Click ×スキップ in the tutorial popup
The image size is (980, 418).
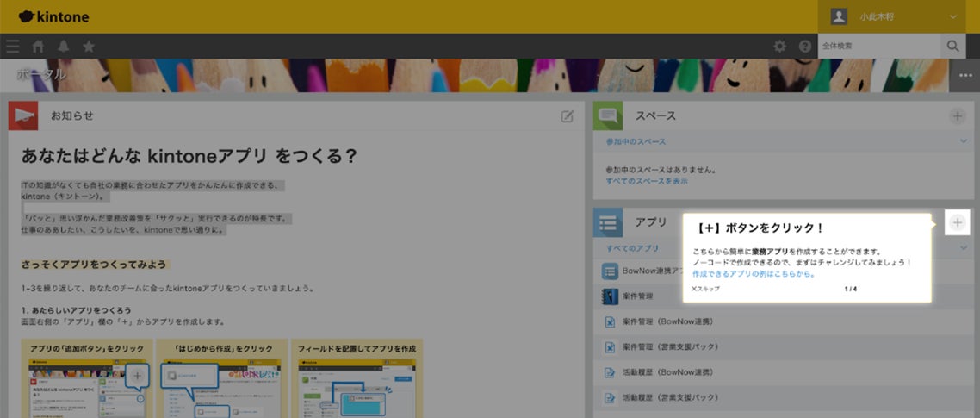point(705,289)
